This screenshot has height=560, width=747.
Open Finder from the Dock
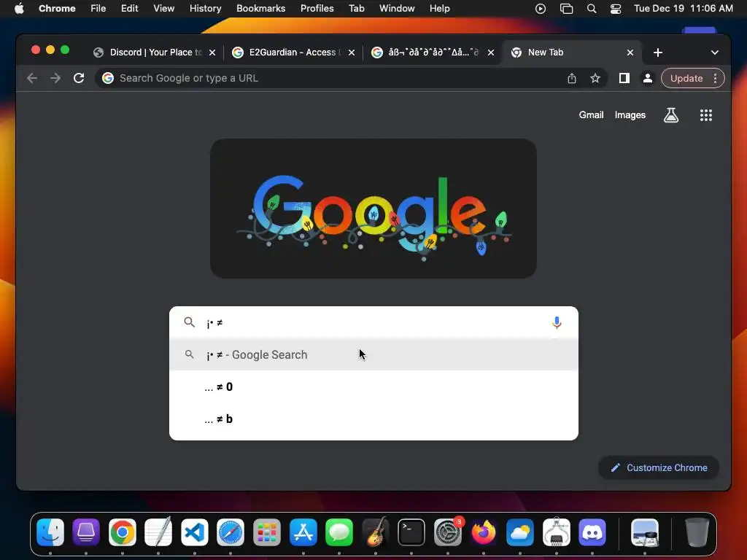pos(50,532)
